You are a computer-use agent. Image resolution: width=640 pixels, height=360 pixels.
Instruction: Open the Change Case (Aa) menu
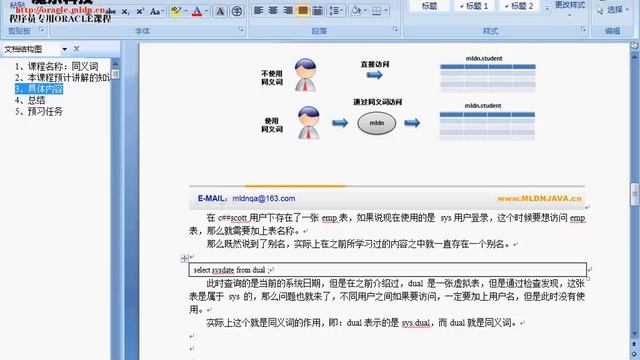point(157,12)
